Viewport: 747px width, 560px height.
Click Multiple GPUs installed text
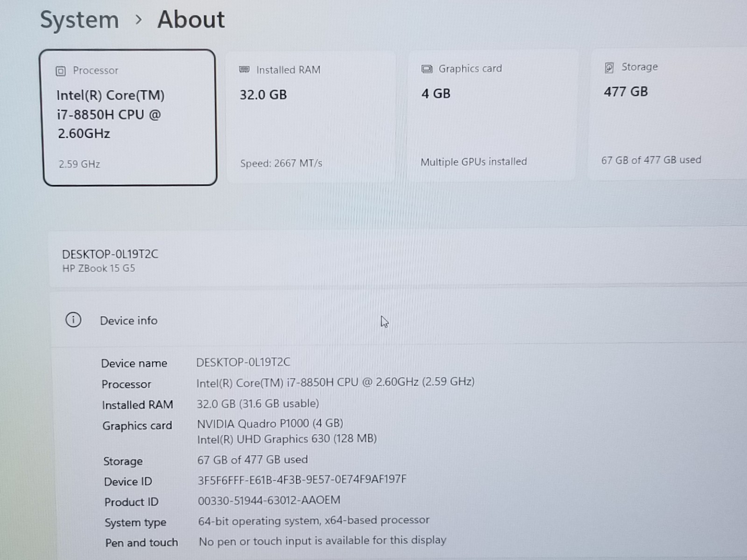[473, 162]
